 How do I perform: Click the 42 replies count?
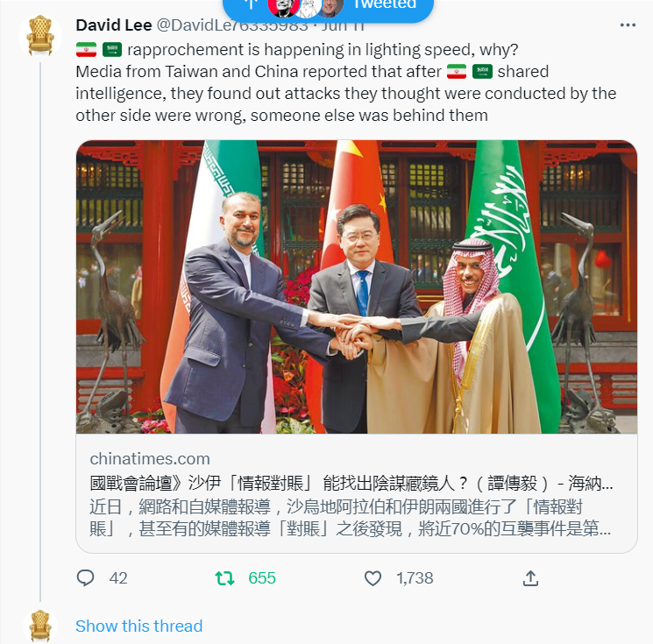[118, 578]
